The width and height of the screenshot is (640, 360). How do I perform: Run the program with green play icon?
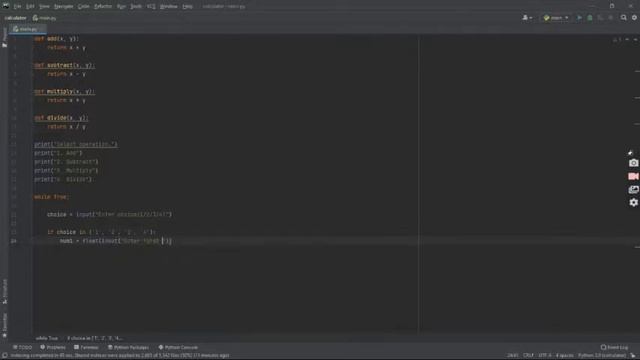[579, 18]
